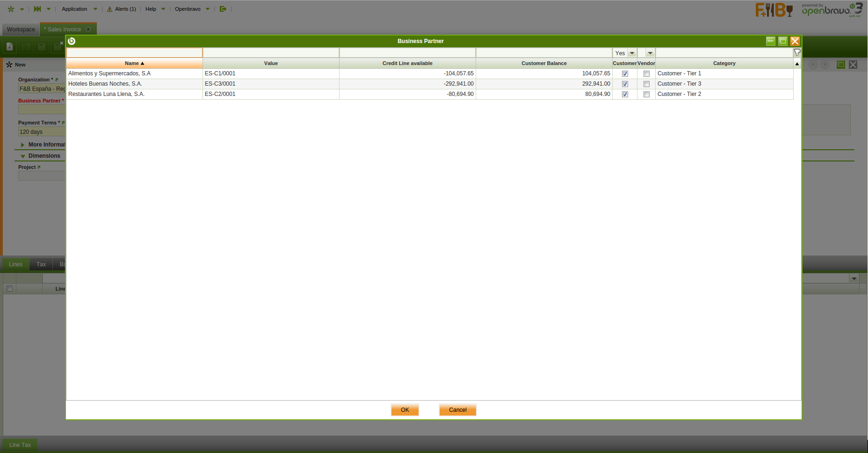Click the logout exit icon in top bar
The height and width of the screenshot is (453, 868).
click(x=223, y=9)
